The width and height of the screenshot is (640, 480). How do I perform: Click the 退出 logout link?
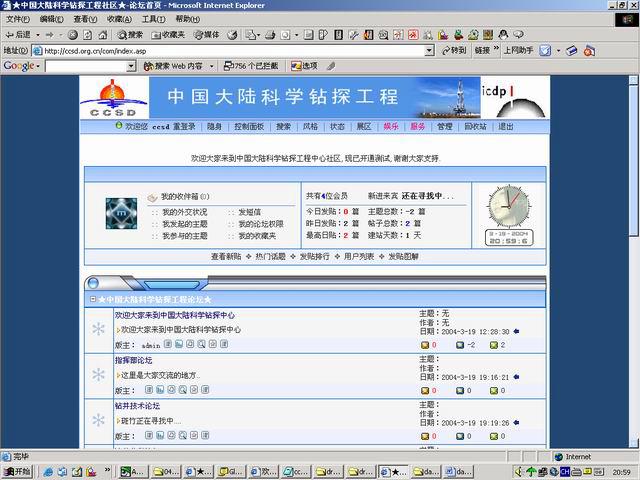[x=506, y=127]
